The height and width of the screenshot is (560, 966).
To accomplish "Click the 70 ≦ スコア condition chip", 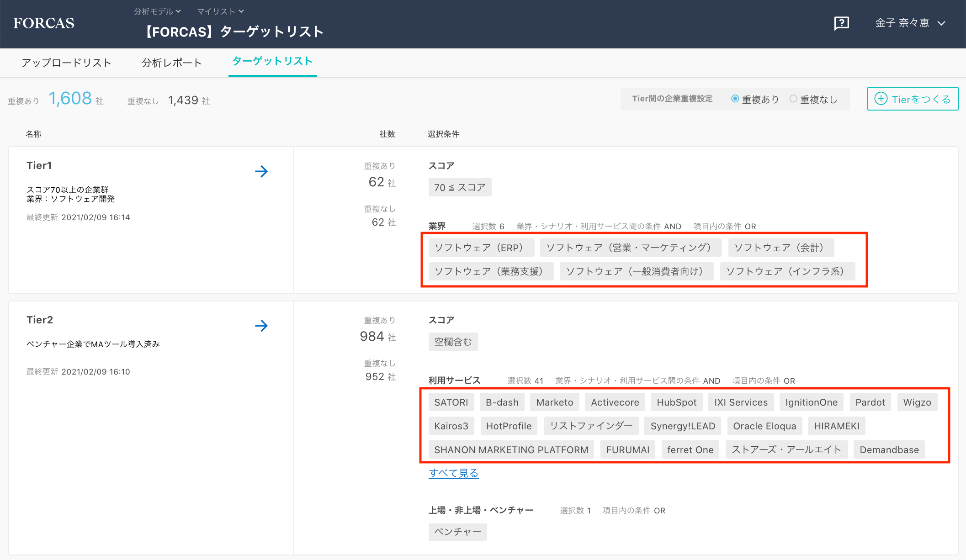I will 460,187.
